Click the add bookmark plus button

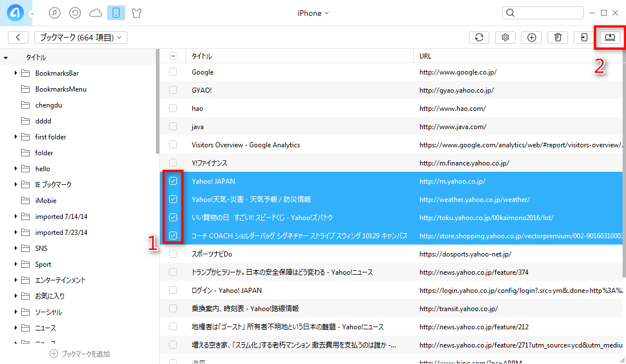coord(532,38)
